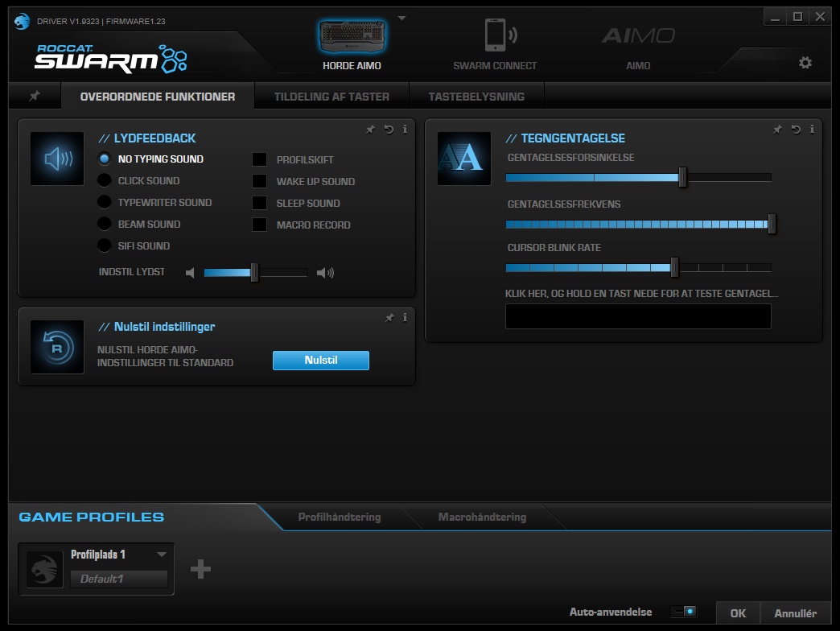Reset the Tegngentagelse panel settings
The image size is (840, 631).
pyautogui.click(x=796, y=130)
